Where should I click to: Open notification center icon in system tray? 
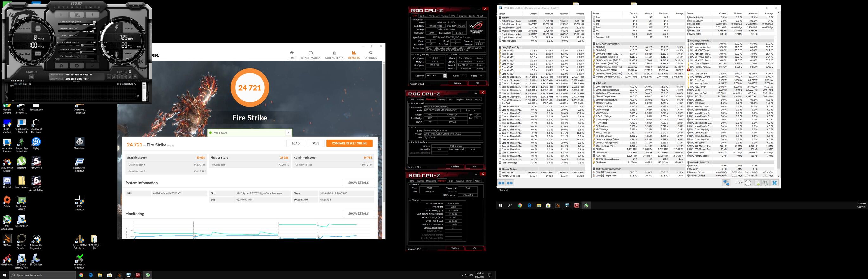click(x=489, y=275)
